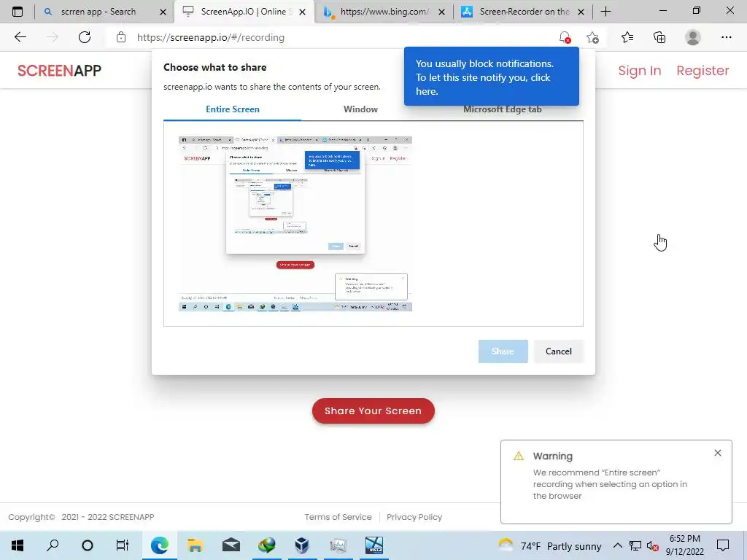Open the Edge profile avatar
The height and width of the screenshot is (560, 747).
[693, 37]
